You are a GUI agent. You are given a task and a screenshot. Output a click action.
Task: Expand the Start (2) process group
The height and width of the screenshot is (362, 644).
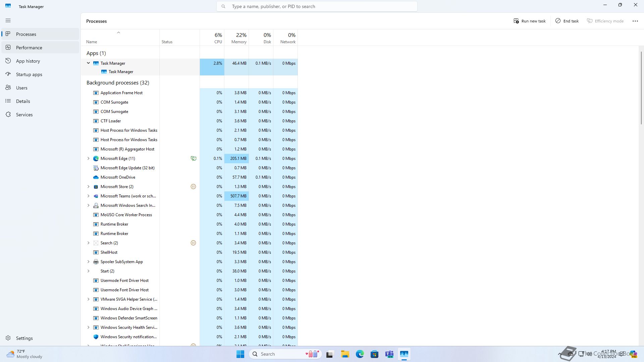pos(89,271)
